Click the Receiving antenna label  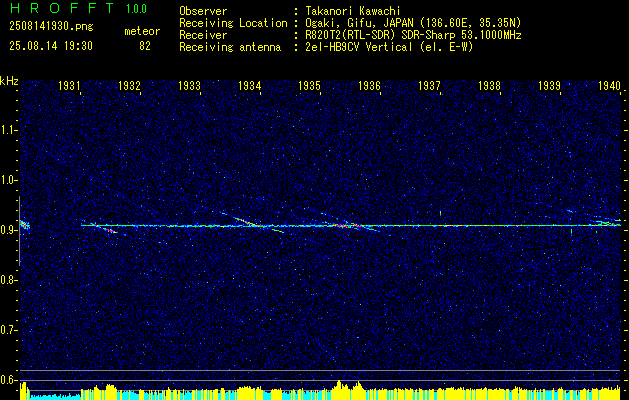[x=230, y=47]
